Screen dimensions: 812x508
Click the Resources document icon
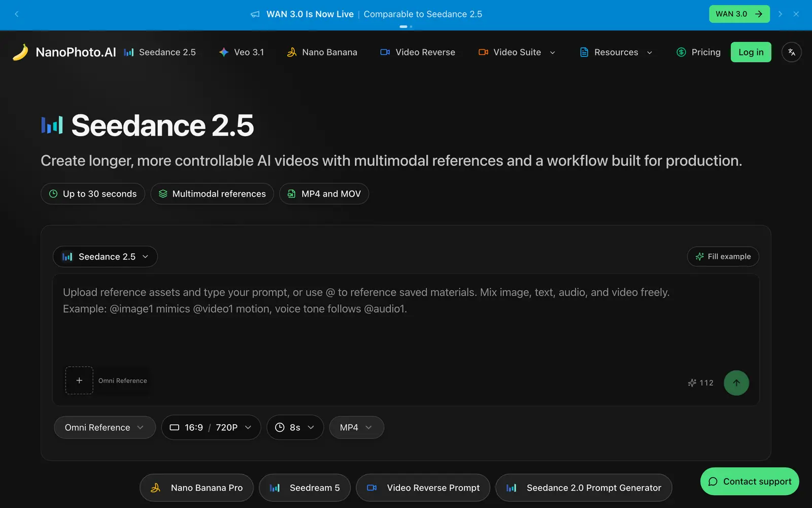584,52
